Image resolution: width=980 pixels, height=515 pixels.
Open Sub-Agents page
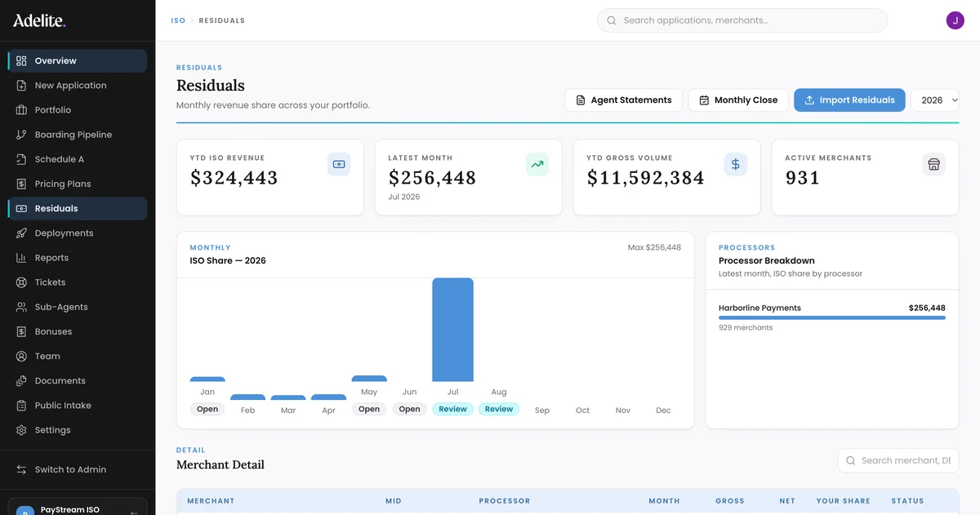click(78, 307)
